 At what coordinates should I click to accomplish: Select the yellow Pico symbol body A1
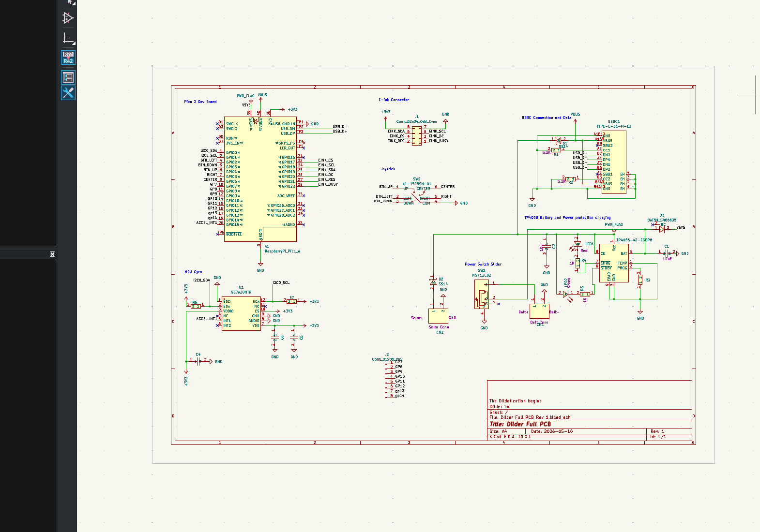[260, 179]
